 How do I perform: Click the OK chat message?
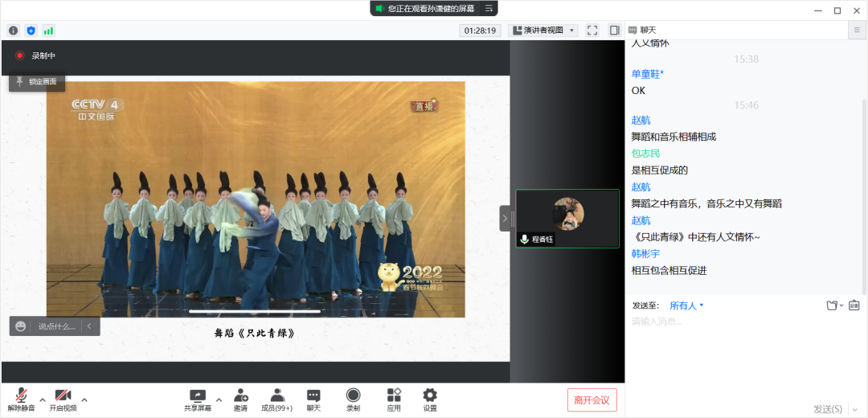[638, 91]
